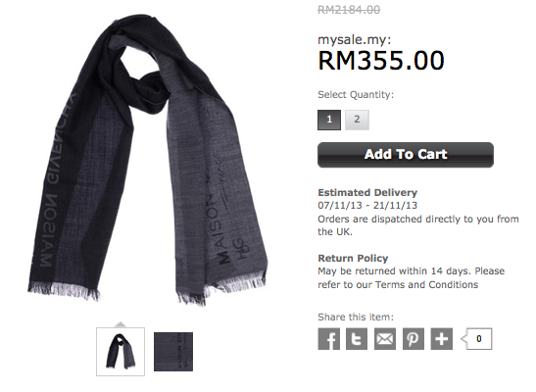Image resolution: width=536 pixels, height=392 pixels.
Task: Add the scarf to cart
Action: click(406, 155)
